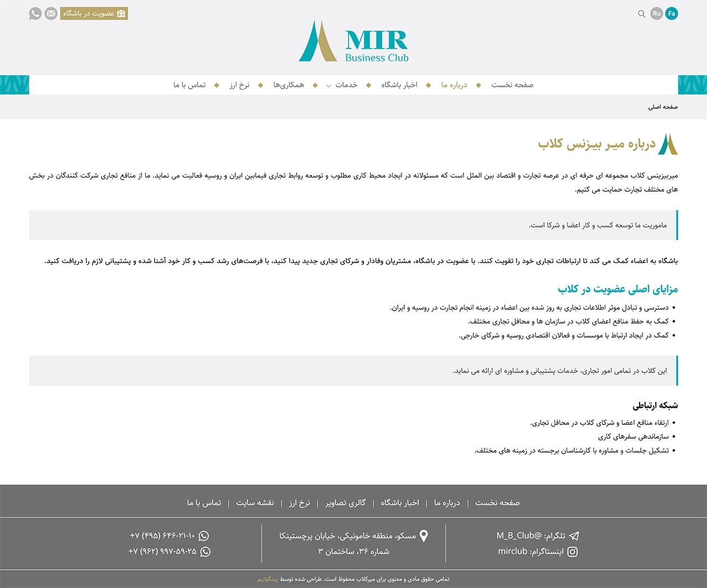707x588 pixels.
Task: Click the این کلاب در تمامی امور quote box
Action: coord(353,370)
